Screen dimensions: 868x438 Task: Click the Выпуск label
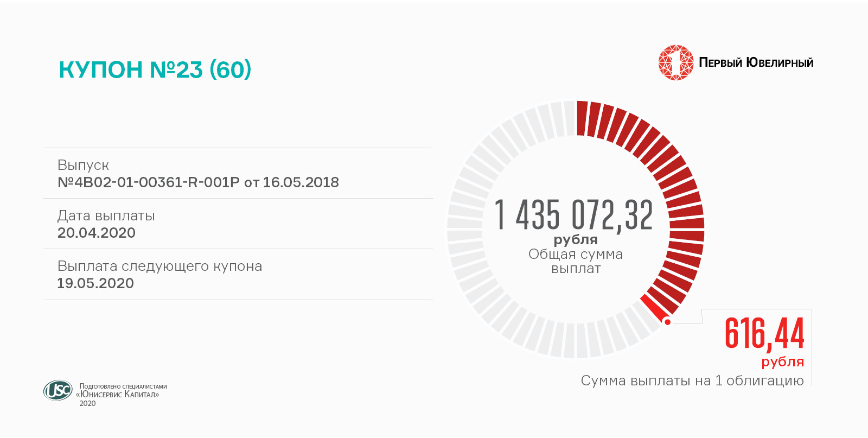pos(83,165)
